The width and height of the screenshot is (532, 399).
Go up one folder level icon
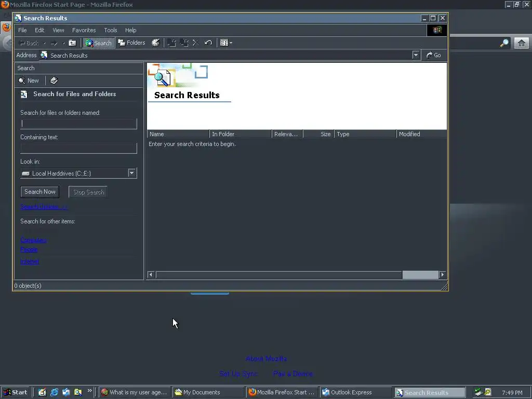coord(72,43)
